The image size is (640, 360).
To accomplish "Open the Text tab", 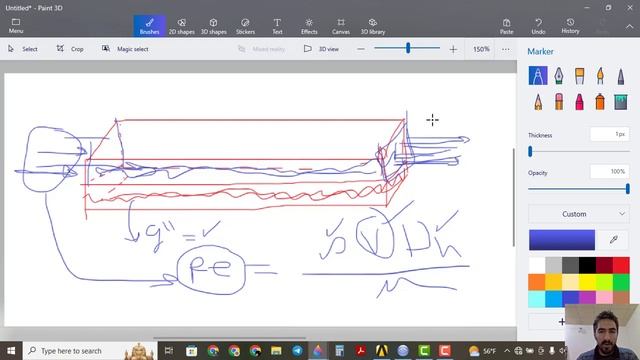I will 277,26.
